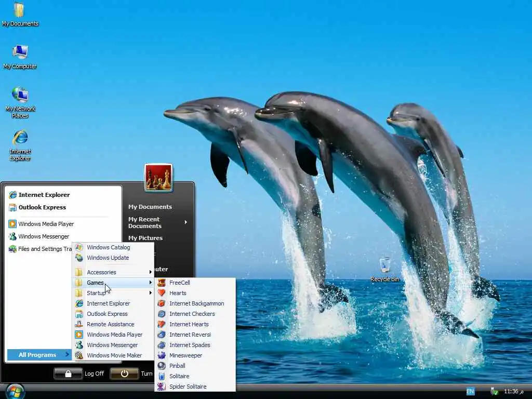The height and width of the screenshot is (399, 532).
Task: Select the My Network Places desktop icon
Action: point(20,102)
